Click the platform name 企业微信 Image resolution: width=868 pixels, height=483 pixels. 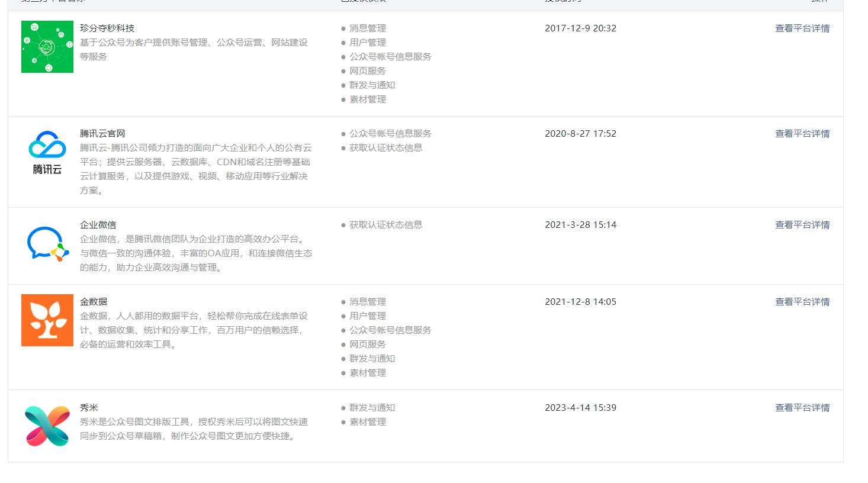pos(98,225)
